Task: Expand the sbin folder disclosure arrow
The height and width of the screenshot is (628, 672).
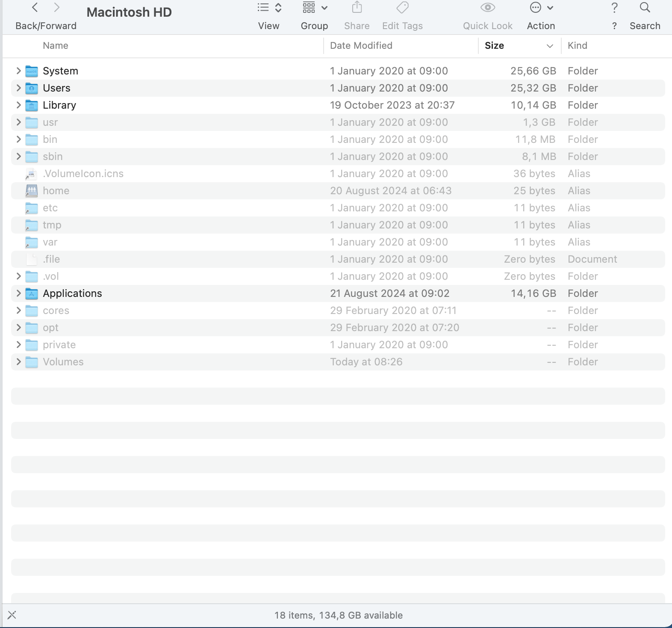Action: pos(18,157)
